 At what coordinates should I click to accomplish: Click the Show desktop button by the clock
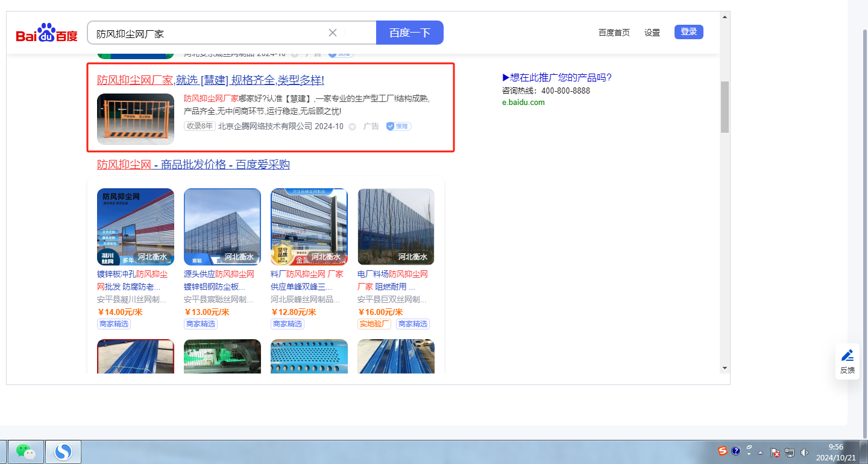[x=864, y=452]
